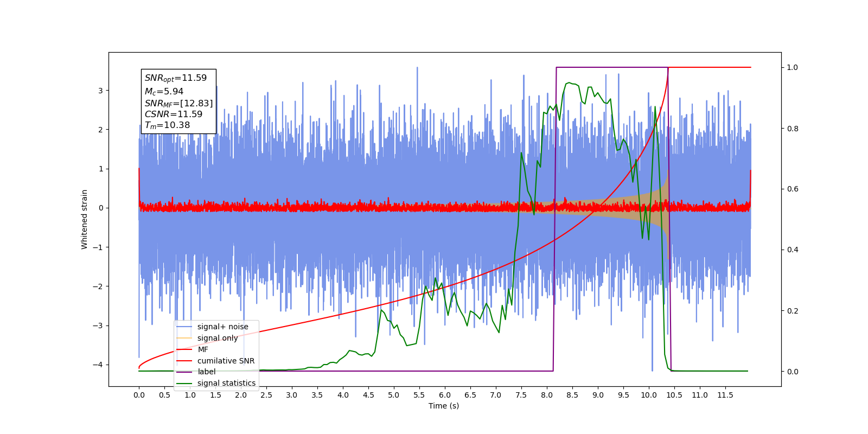Click the 'cumilative SNR' legend label
This screenshot has height=434, width=868.
coord(226,361)
